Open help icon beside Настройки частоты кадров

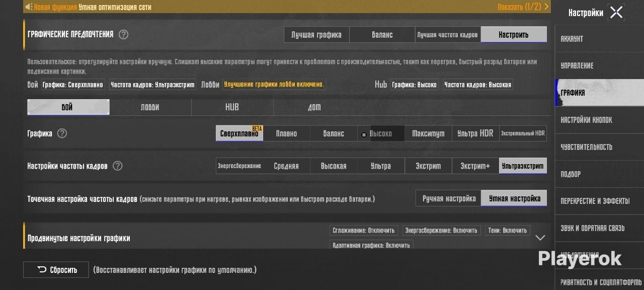(117, 166)
